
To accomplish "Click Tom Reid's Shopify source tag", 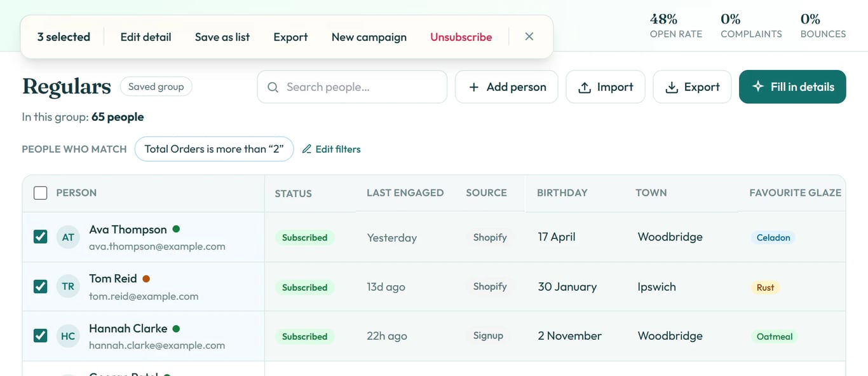I will click(x=490, y=286).
